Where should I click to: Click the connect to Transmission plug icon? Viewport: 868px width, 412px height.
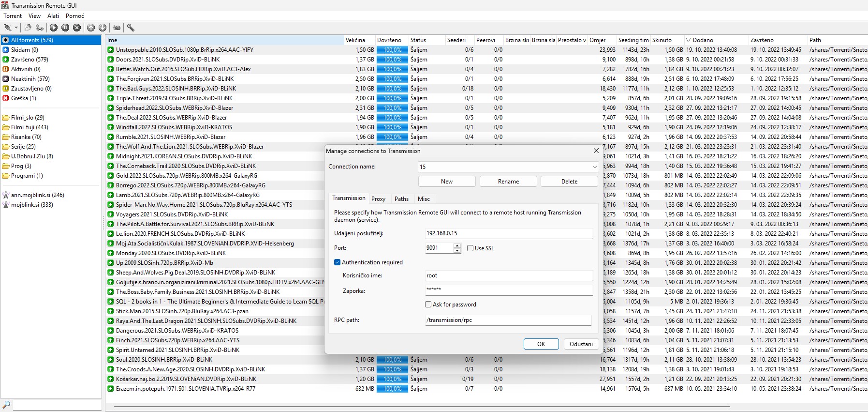(x=7, y=28)
